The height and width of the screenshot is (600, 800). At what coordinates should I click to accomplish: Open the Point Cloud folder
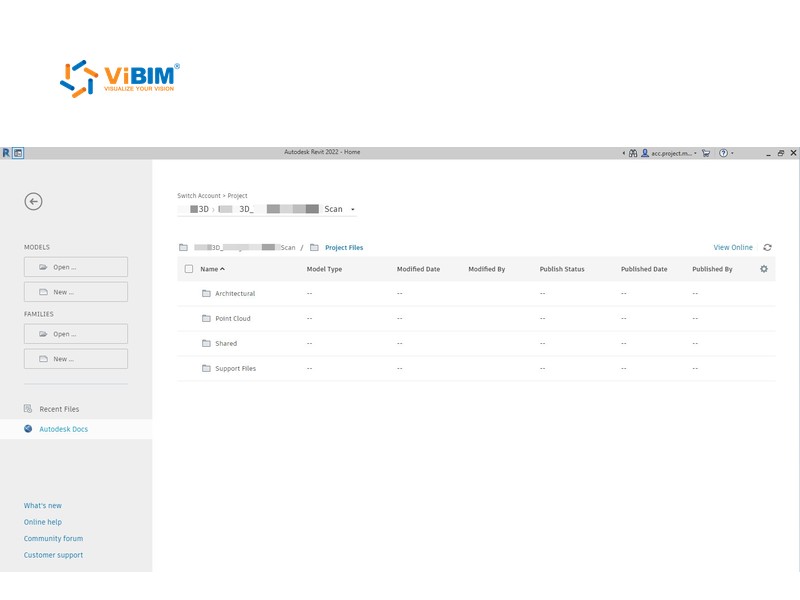point(233,318)
